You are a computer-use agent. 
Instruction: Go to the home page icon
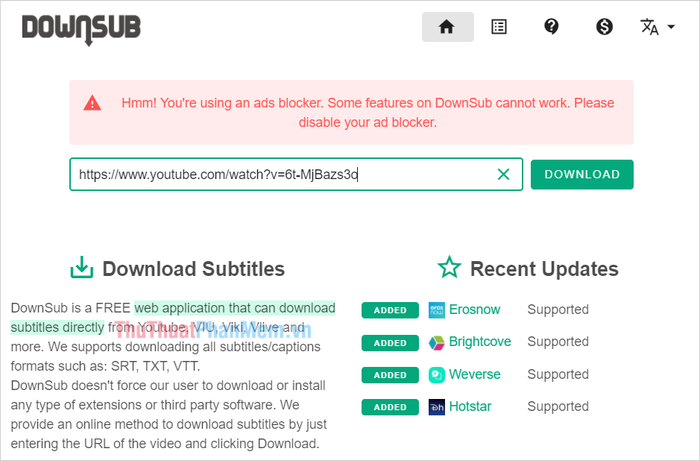point(447,27)
